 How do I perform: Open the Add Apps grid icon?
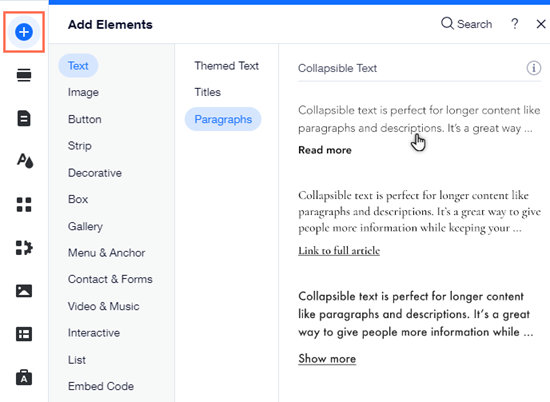click(24, 205)
